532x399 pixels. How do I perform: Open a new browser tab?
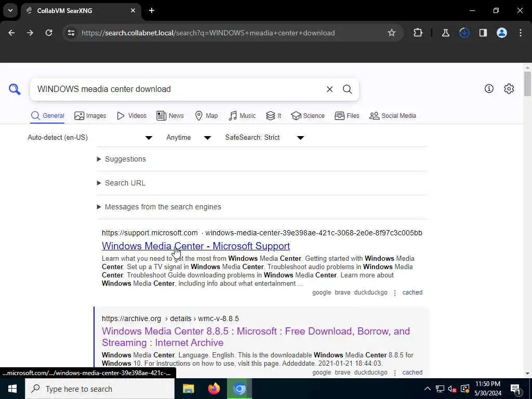point(152,10)
